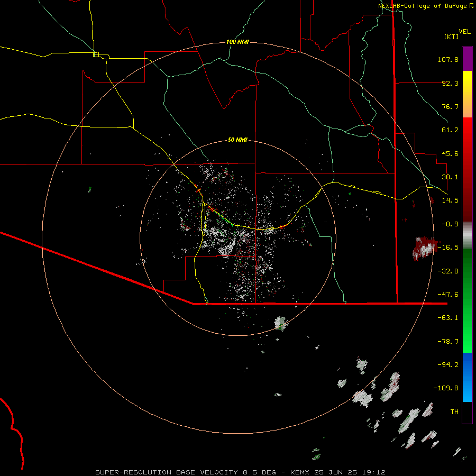Select the 61.2 legend value
Screen dimensions: 476x476
tap(450, 130)
